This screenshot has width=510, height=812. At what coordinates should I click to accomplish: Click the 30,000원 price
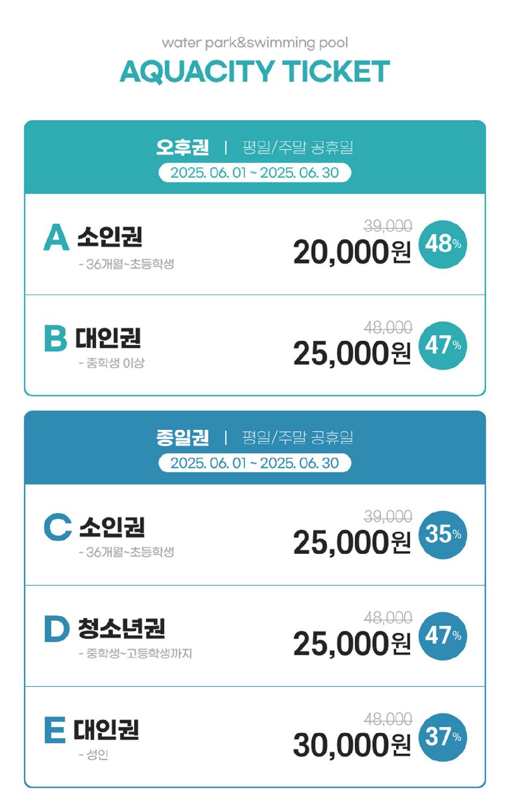pos(352,745)
